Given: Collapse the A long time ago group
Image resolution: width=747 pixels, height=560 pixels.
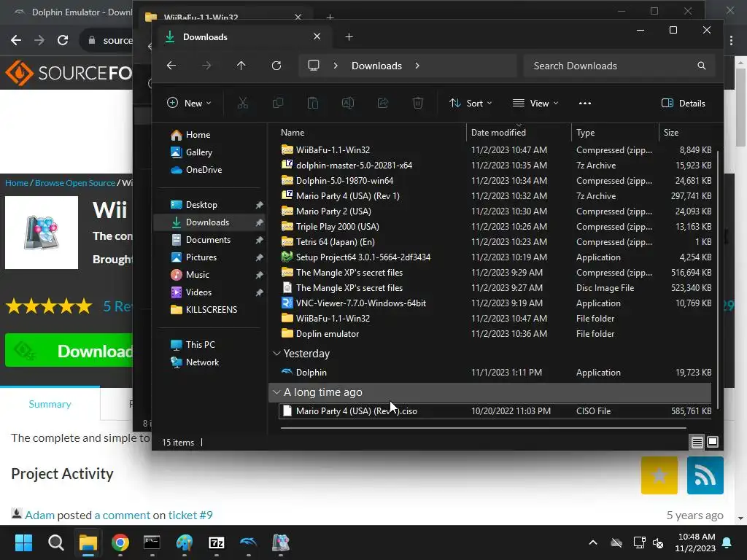Looking at the screenshot, I should [x=276, y=392].
